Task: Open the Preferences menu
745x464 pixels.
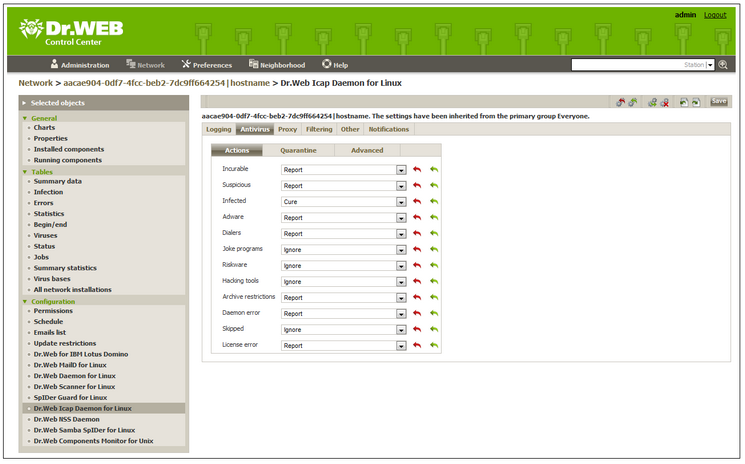Action: coord(206,65)
